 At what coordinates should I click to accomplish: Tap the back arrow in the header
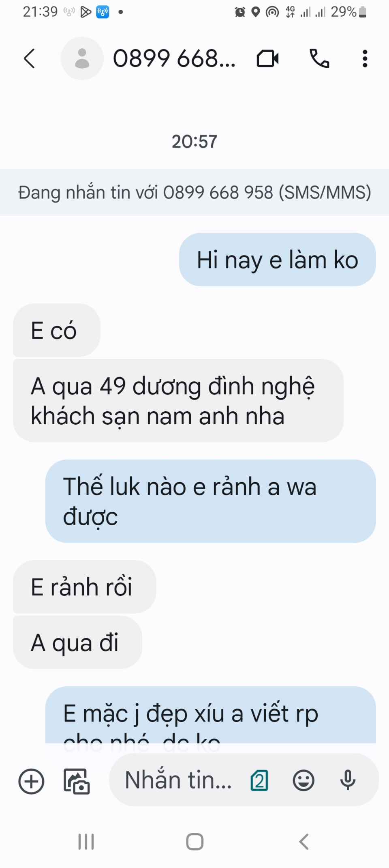(29, 58)
